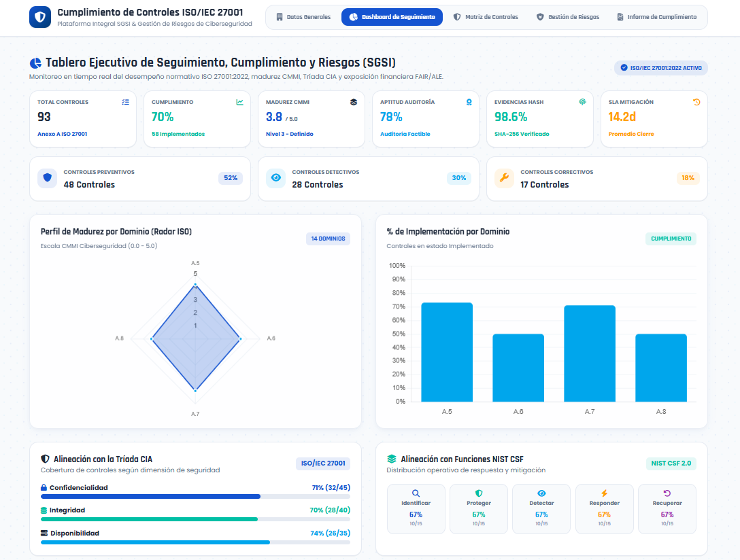This screenshot has width=740, height=560.
Task: Click the pie chart icon beside Tablero Ejecutivo title
Action: pos(35,63)
